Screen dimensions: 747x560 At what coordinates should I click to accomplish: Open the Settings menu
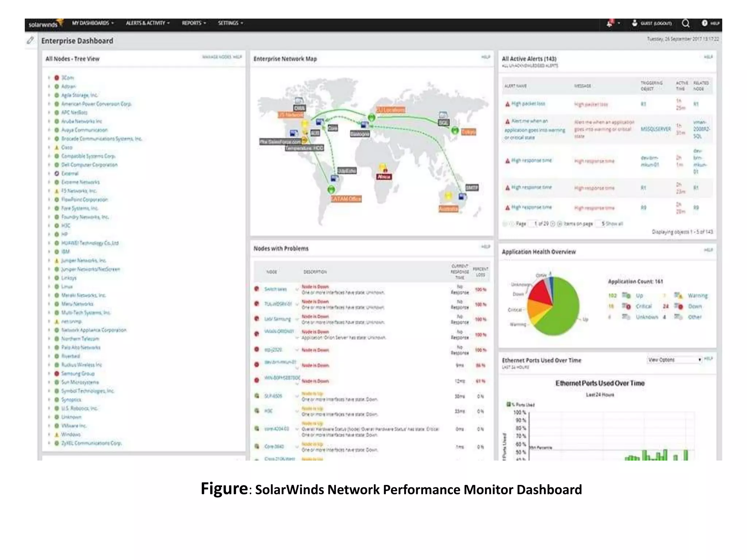pyautogui.click(x=230, y=23)
